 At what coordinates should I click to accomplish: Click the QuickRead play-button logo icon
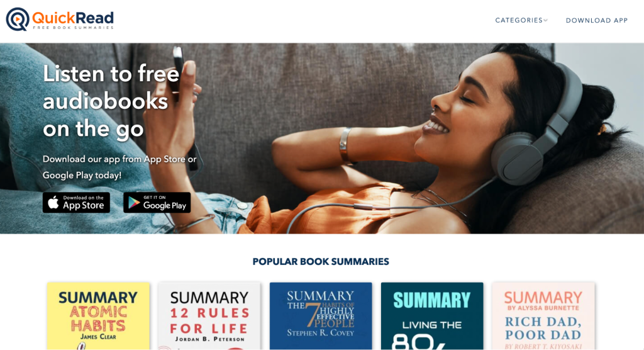(x=17, y=19)
